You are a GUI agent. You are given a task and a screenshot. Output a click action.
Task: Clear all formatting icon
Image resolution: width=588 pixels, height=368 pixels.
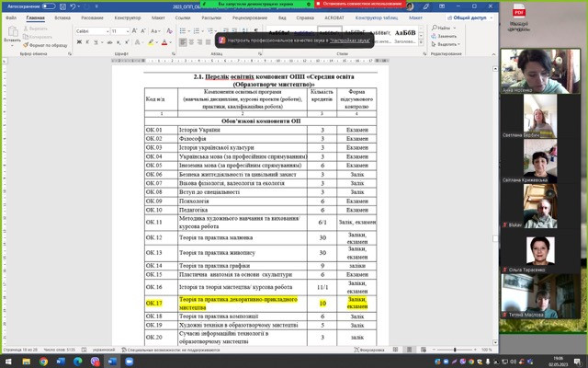[169, 31]
